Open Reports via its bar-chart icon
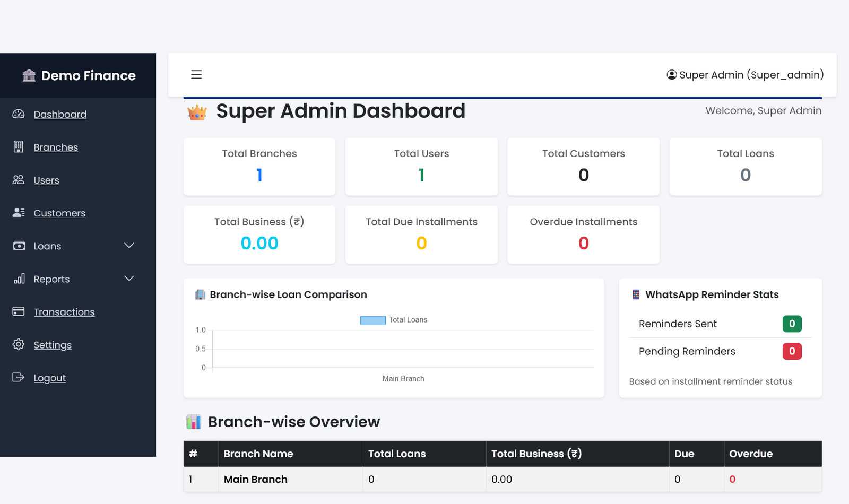849x504 pixels. 18,279
